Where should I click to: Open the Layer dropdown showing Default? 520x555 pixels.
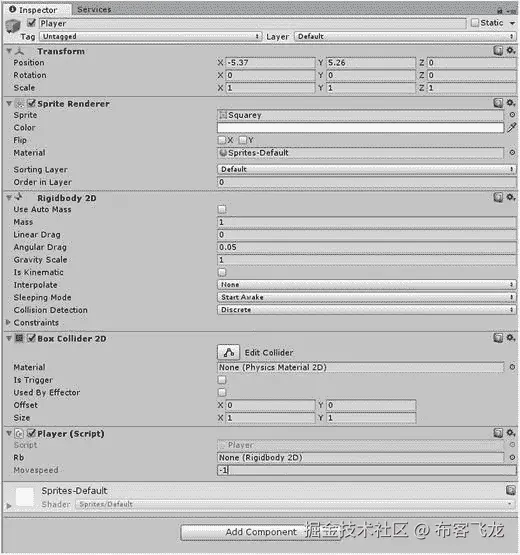tap(405, 36)
